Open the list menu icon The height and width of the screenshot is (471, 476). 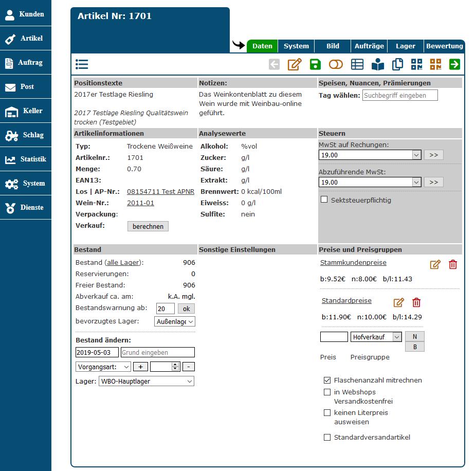pos(82,64)
